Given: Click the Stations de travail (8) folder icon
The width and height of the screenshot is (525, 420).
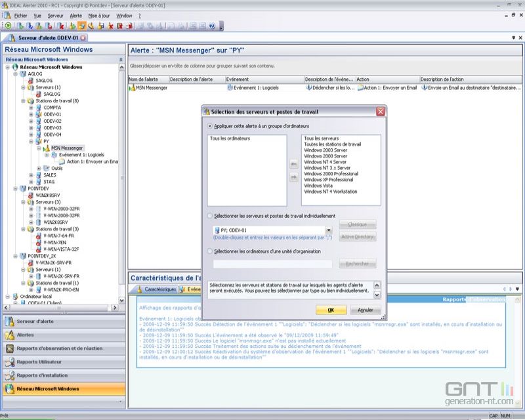Looking at the screenshot, I should coord(31,101).
